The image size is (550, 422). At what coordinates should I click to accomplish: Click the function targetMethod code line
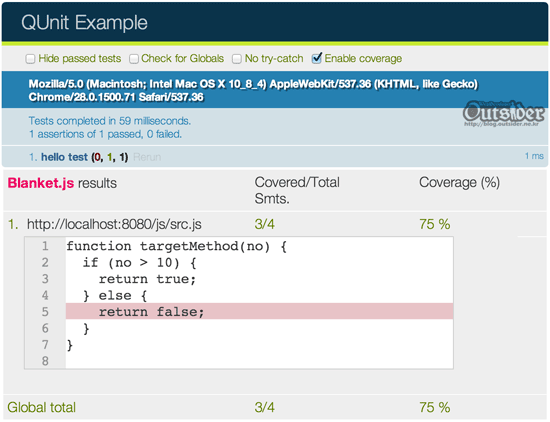coord(176,246)
